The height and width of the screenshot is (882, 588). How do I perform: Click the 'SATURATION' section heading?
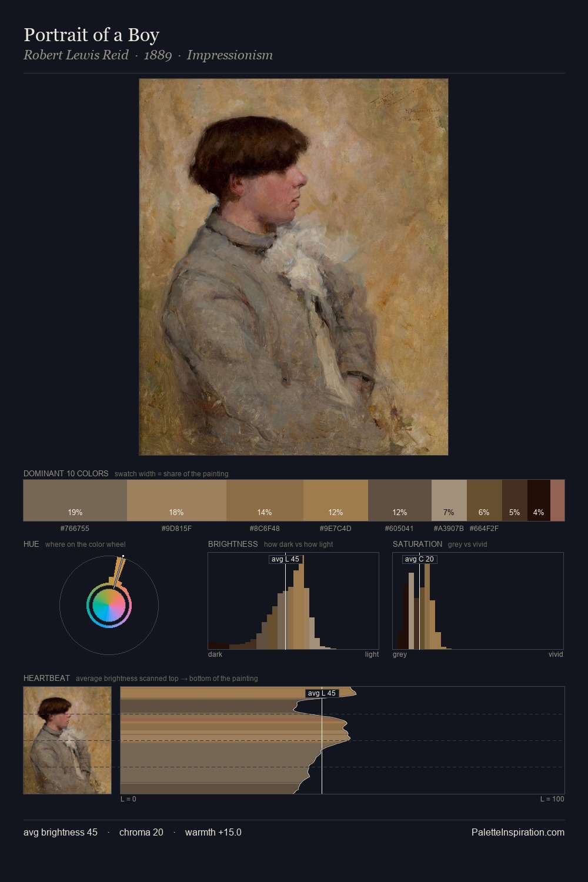tap(417, 544)
